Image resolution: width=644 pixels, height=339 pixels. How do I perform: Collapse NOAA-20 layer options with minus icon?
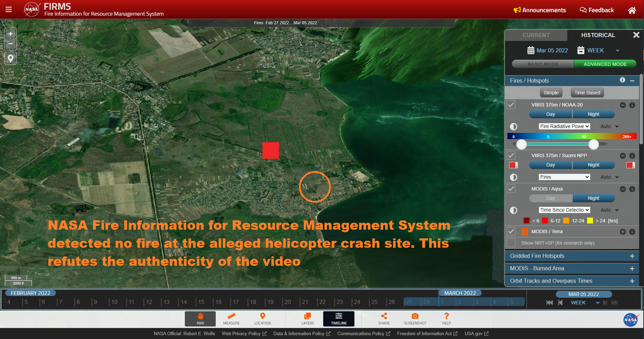pos(623,105)
